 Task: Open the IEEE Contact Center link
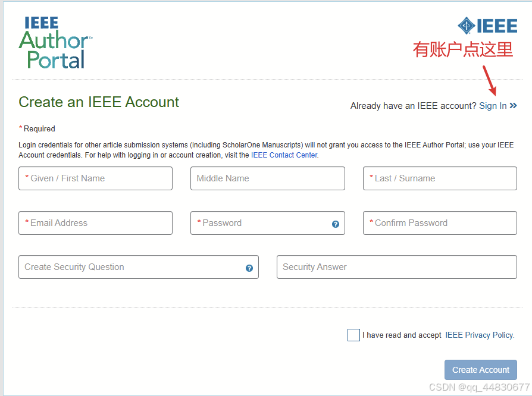284,155
